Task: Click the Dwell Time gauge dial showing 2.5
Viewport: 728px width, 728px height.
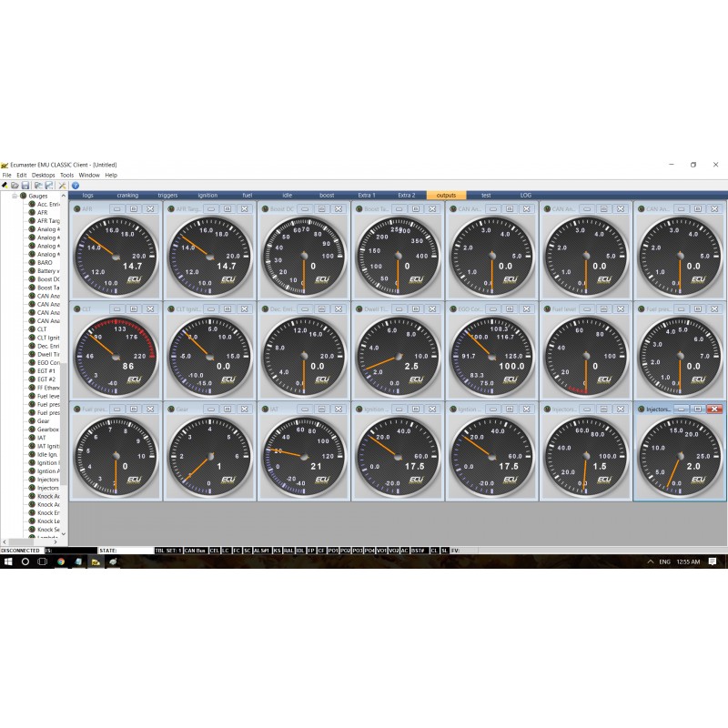Action: point(398,357)
